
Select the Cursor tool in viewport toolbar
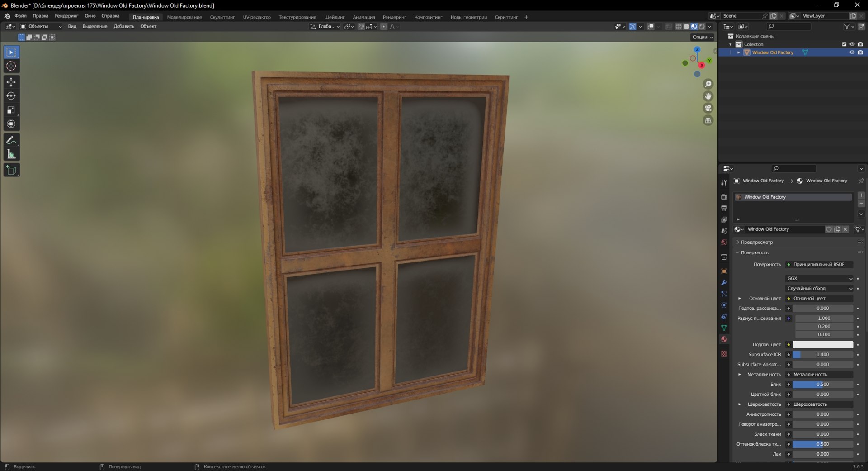[11, 66]
